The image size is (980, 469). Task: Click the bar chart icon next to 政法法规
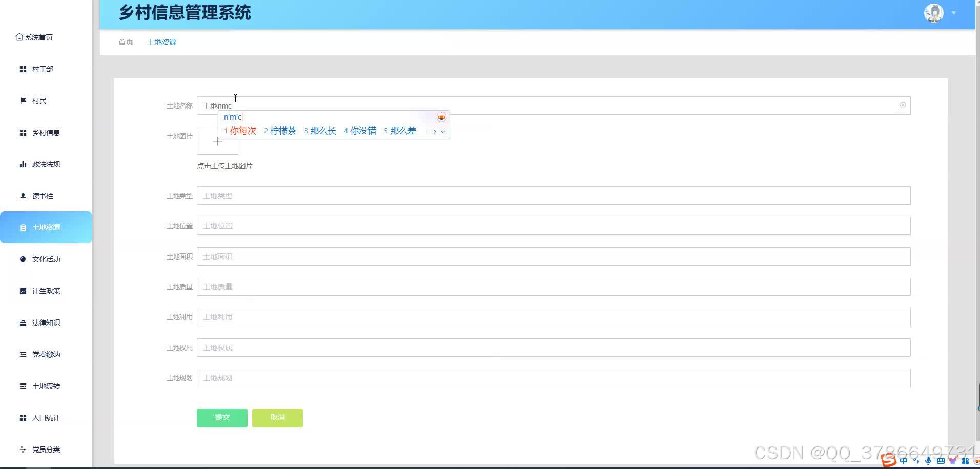(x=23, y=164)
